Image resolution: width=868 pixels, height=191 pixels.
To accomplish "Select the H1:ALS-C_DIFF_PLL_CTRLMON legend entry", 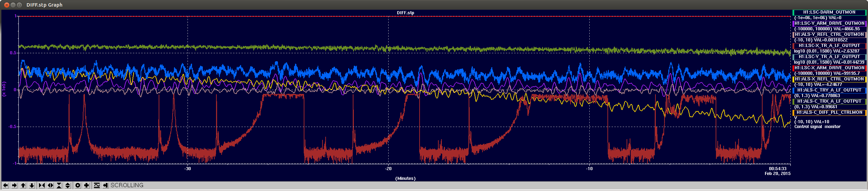I will click(x=829, y=112).
